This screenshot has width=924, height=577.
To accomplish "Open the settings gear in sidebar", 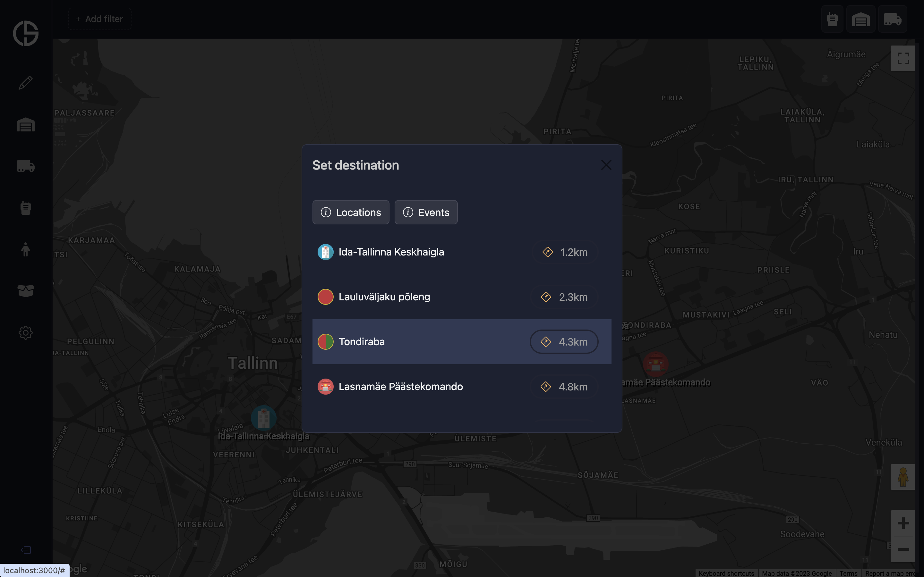I will point(26,333).
